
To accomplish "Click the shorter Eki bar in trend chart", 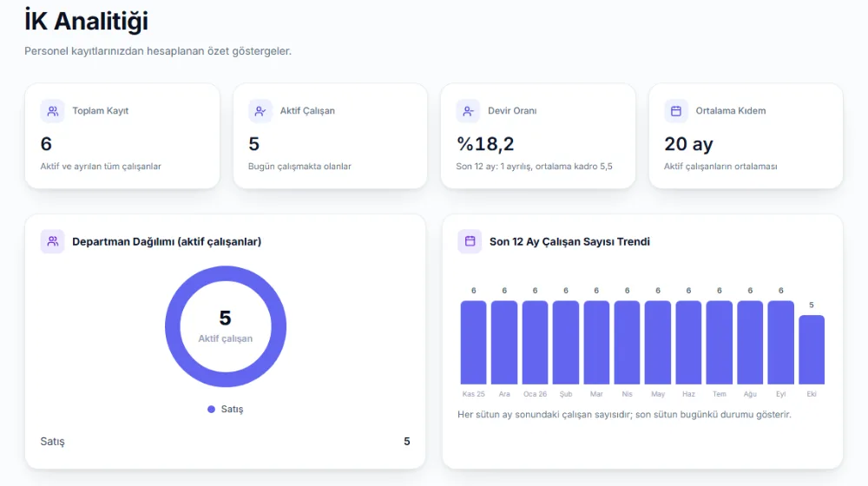I will point(812,350).
